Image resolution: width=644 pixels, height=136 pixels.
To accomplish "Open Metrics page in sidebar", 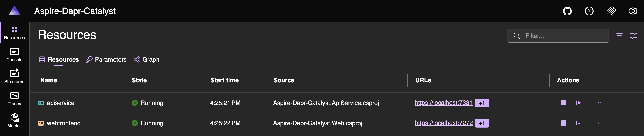I will pos(14,121).
